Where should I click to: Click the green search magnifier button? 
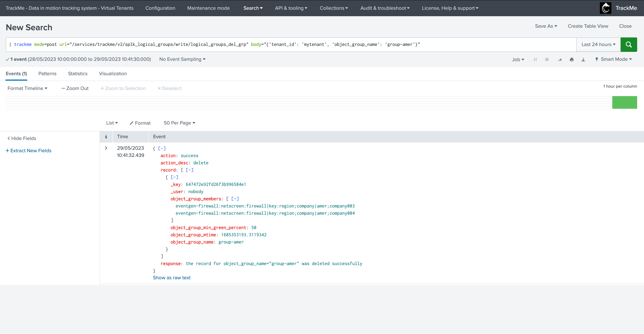coord(629,44)
